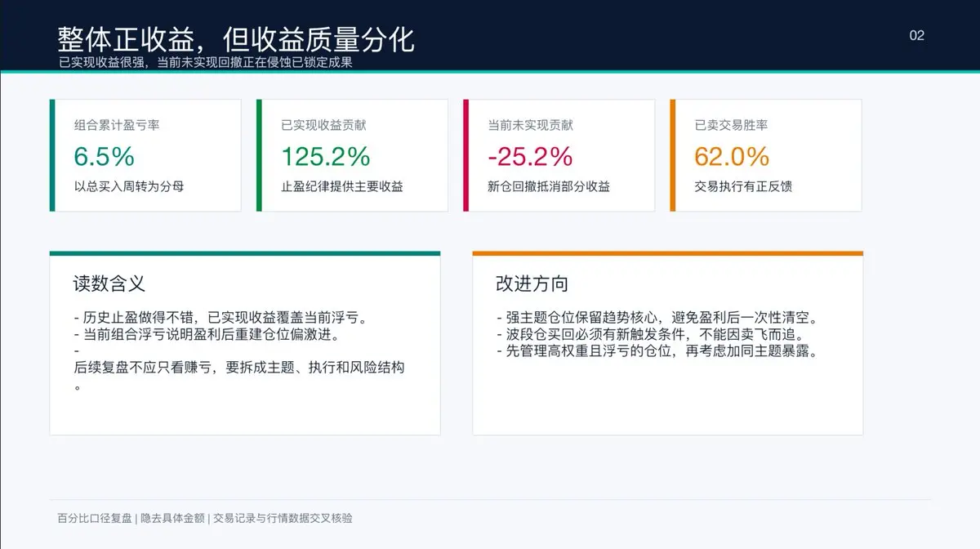Click the orange 62.0% win rate
Screen dimensions: 980x549
[732, 156]
